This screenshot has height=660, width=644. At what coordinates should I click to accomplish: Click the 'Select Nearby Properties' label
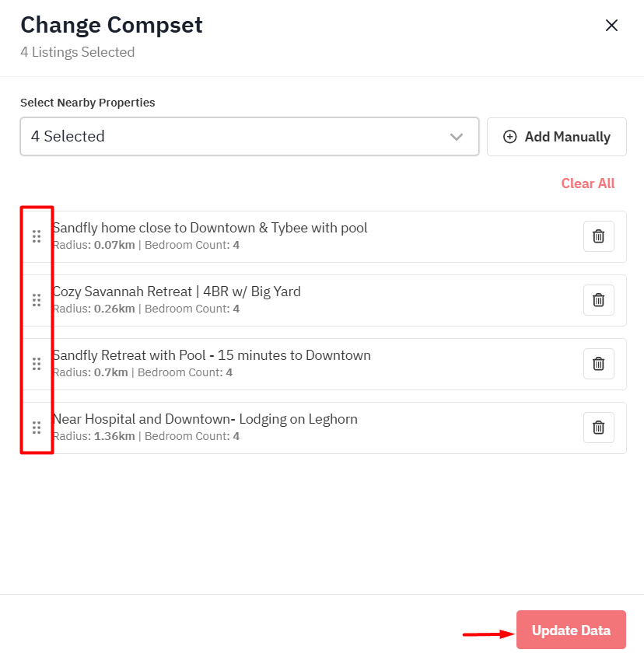point(88,103)
